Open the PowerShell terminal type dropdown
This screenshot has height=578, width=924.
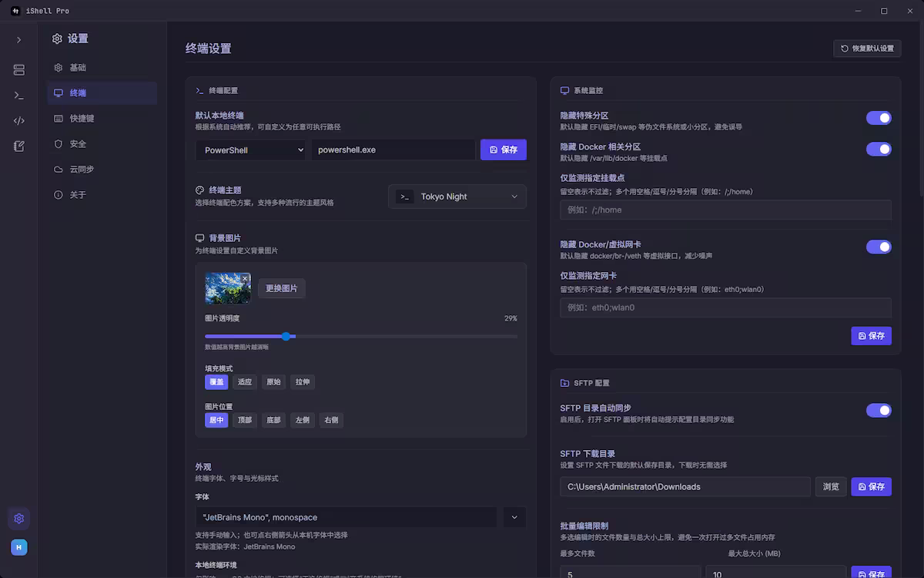250,150
